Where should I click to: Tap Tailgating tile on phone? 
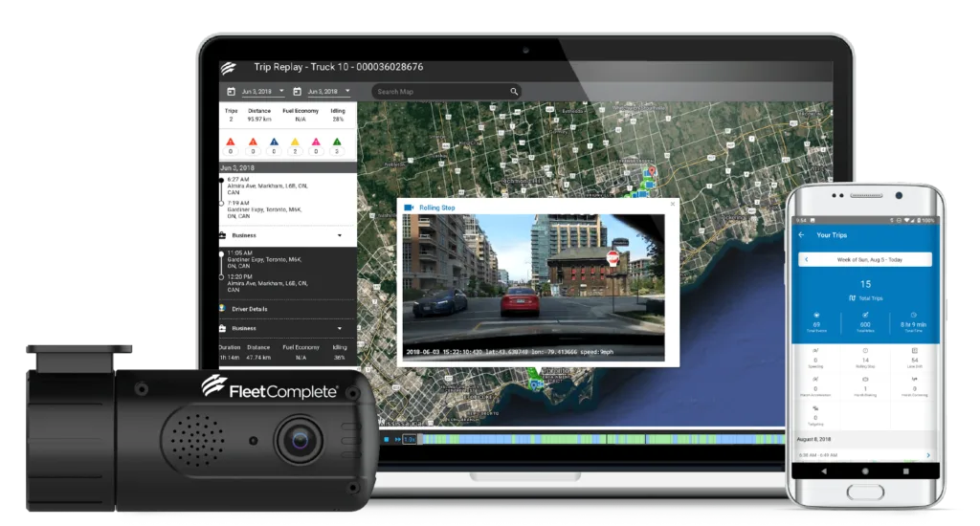coord(815,416)
